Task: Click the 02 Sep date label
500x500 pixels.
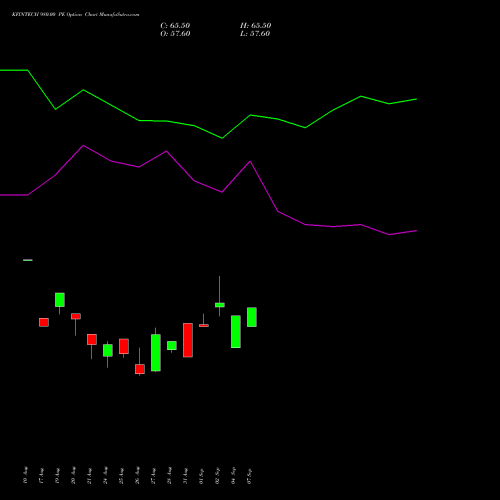Action: tap(217, 476)
